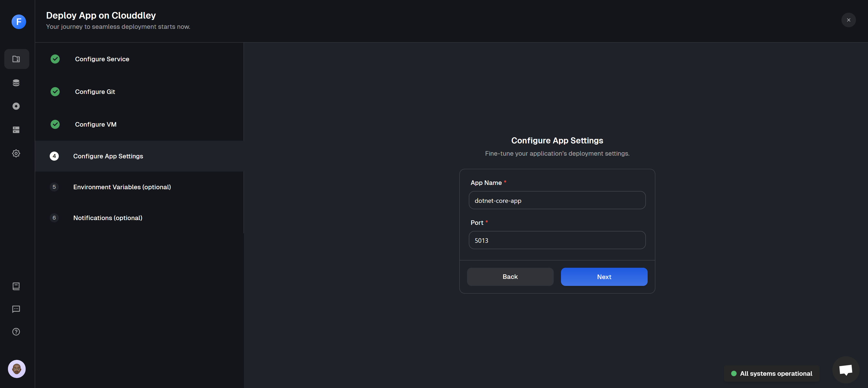Open the Notifications step
This screenshot has height=388, width=868.
(x=108, y=218)
